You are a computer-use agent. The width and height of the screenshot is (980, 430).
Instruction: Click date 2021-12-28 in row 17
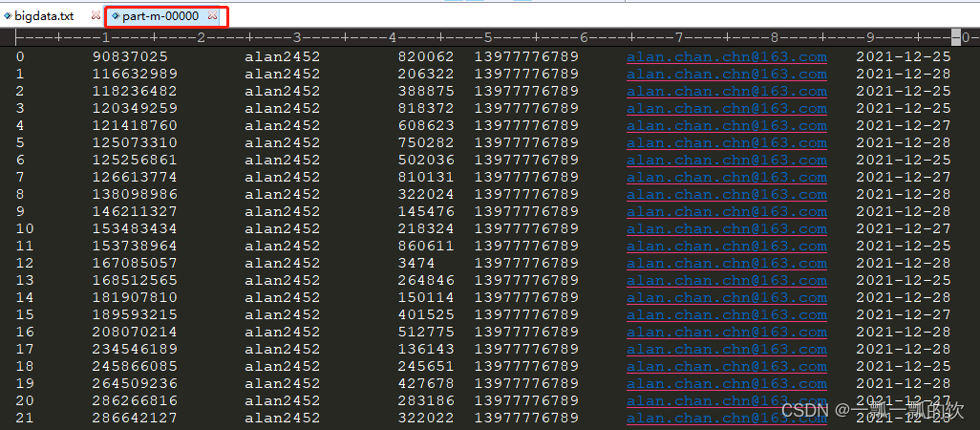[904, 349]
